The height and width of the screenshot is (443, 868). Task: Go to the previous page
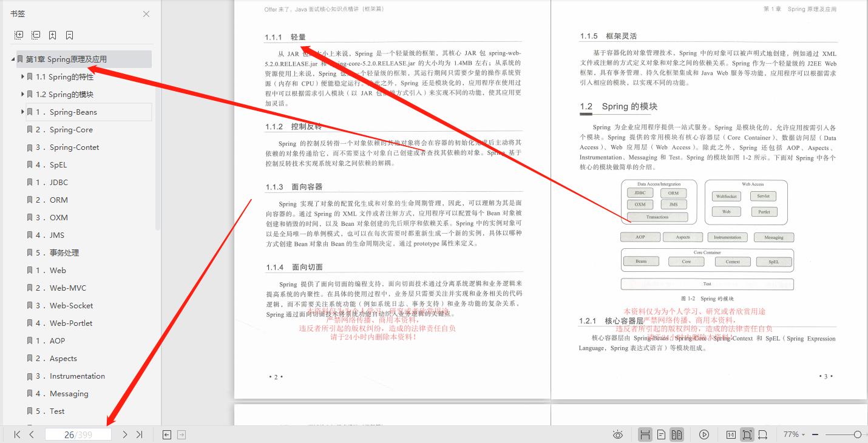coord(32,435)
